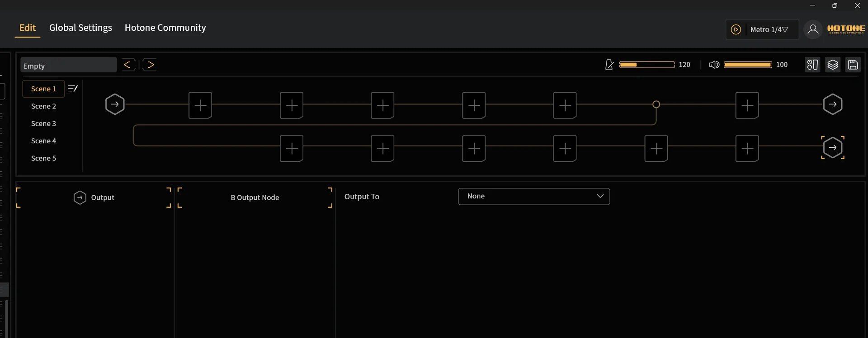Start the metronome play button

click(736, 29)
